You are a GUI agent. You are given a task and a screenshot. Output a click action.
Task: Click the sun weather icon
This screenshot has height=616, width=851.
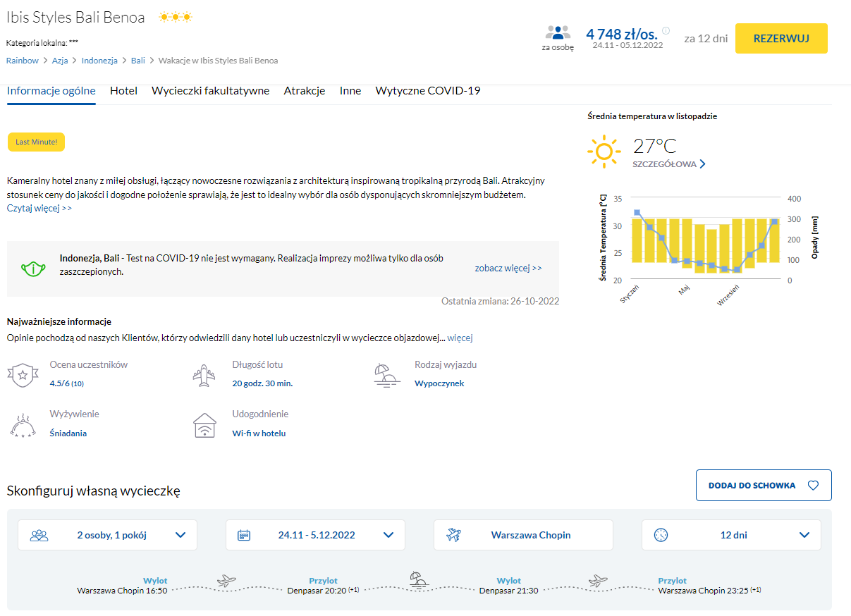[x=604, y=152]
